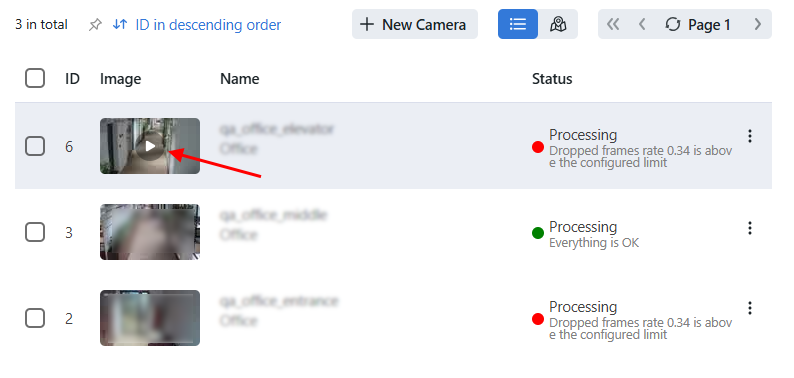Refresh Page 1

click(x=700, y=24)
